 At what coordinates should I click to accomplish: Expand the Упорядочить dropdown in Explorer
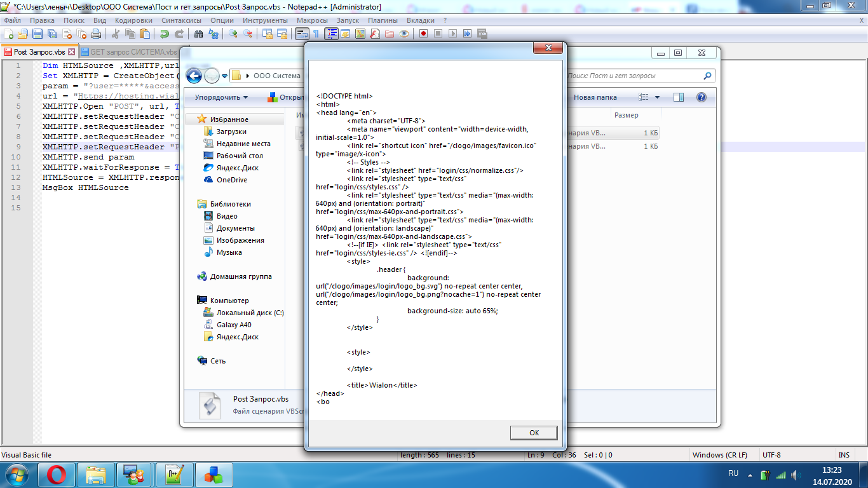tap(221, 97)
